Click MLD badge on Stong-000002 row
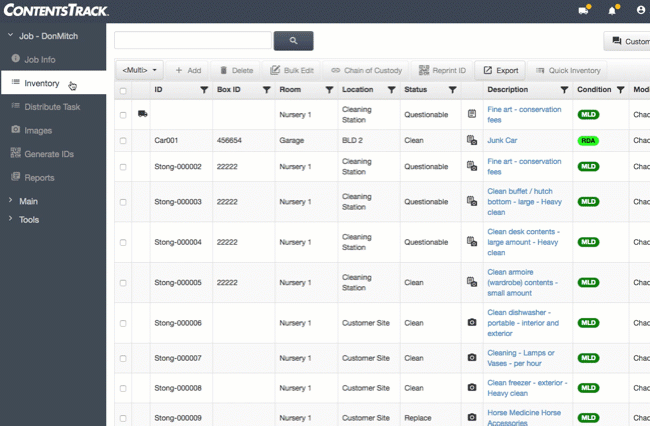 point(588,166)
